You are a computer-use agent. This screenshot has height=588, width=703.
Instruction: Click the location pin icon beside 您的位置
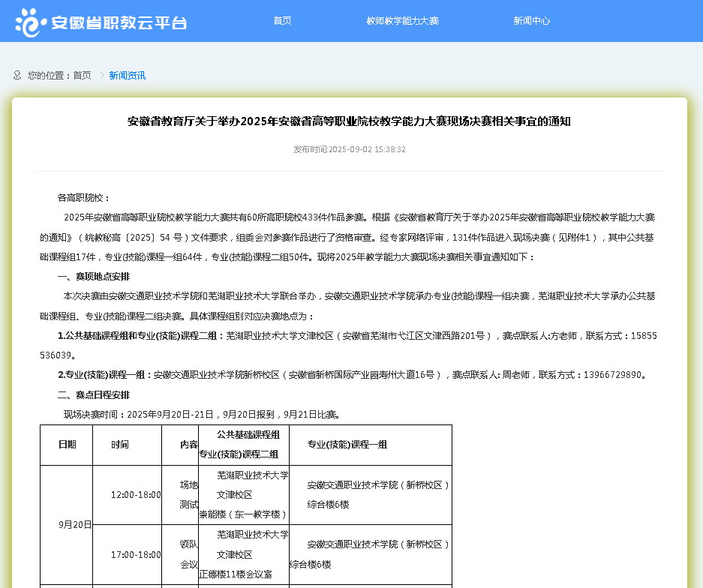point(17,75)
